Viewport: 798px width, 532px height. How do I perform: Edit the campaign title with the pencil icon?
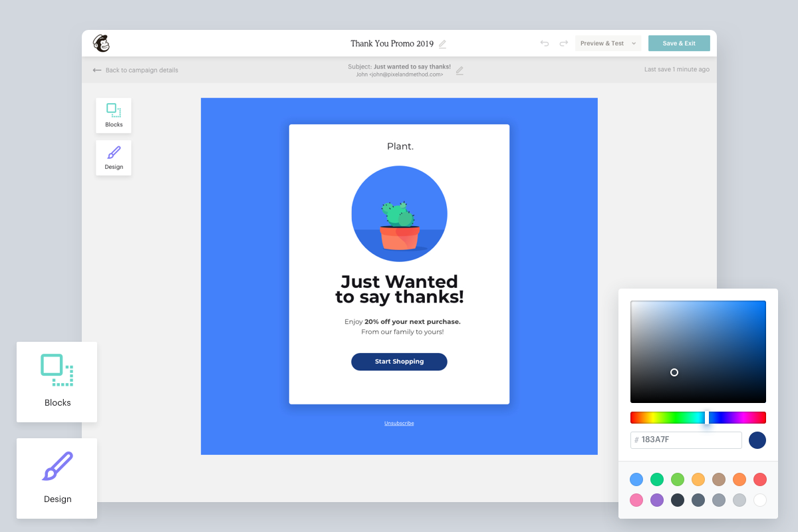tap(442, 43)
